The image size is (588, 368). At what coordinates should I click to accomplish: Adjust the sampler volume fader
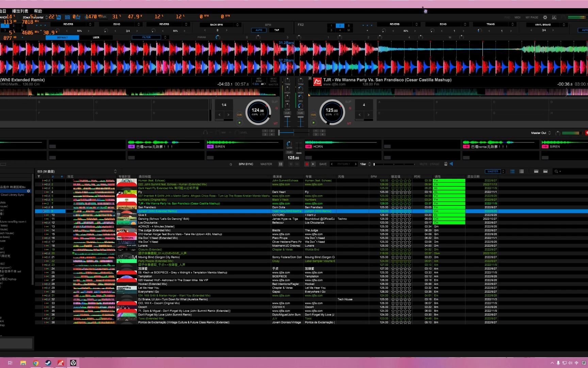[299, 153]
